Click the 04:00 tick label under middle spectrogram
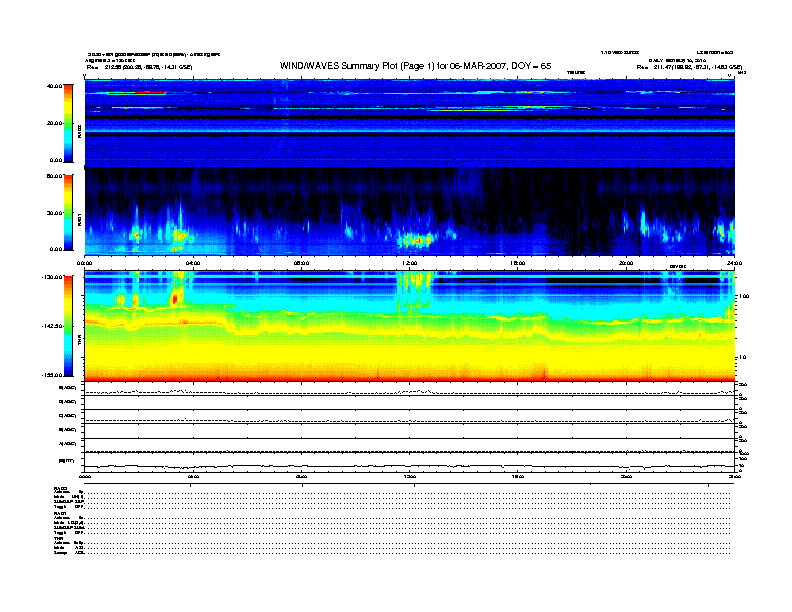792x612 pixels. point(193,263)
